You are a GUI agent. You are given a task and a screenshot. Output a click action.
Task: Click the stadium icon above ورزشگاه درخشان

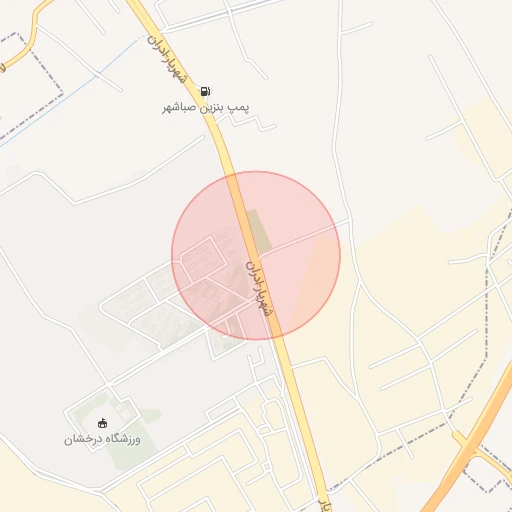coord(103,423)
